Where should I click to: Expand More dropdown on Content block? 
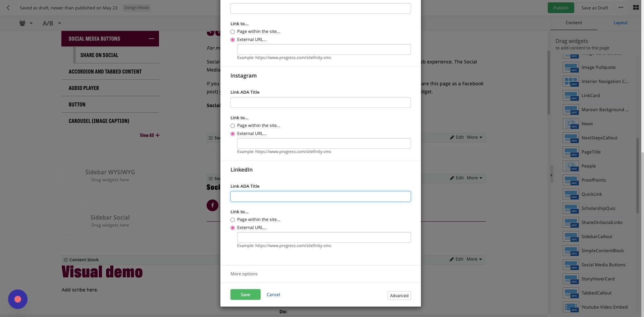coord(474,259)
